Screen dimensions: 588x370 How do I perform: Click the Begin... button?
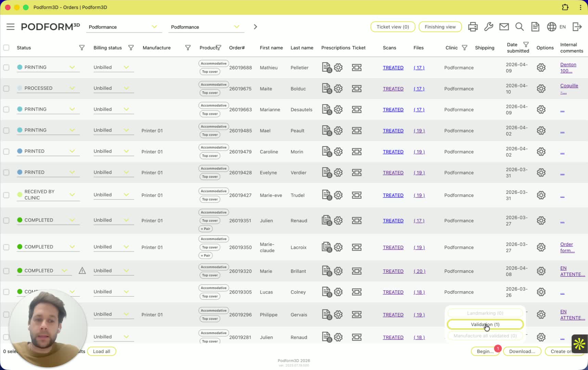[x=485, y=351]
